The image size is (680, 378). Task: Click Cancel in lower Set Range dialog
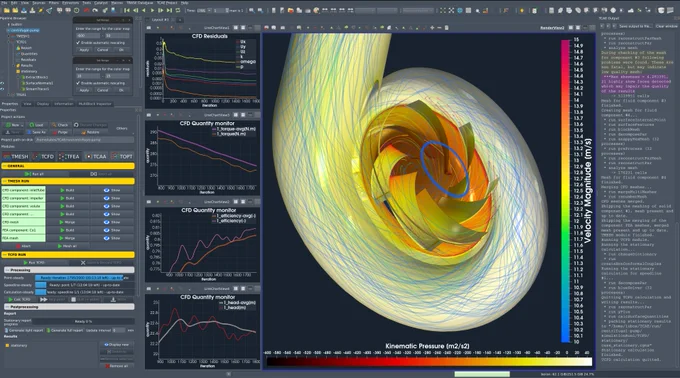103,90
